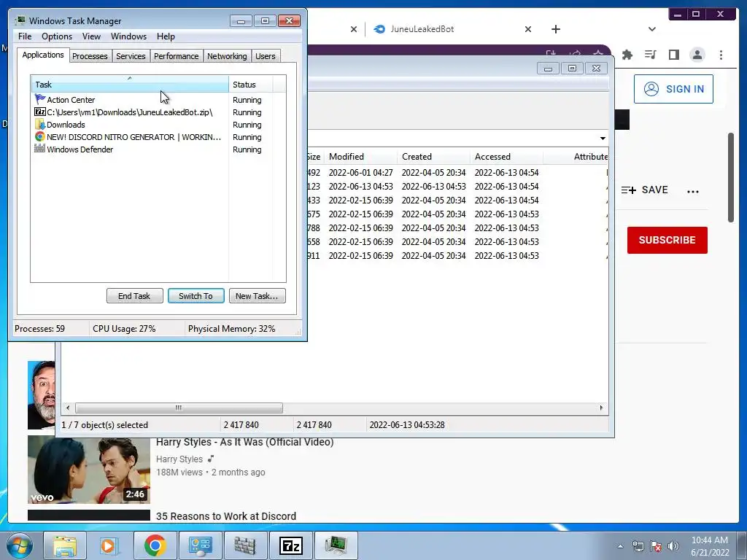Screen dimensions: 747x560
Task: Click 7-Zip horizontal scrollbar left arrow
Action: coord(68,408)
